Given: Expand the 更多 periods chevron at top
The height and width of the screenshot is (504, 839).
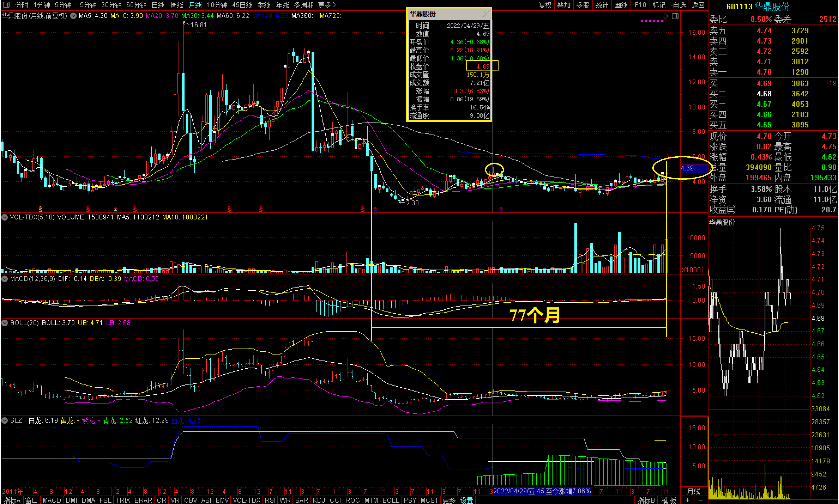Looking at the screenshot, I should click(x=334, y=5).
